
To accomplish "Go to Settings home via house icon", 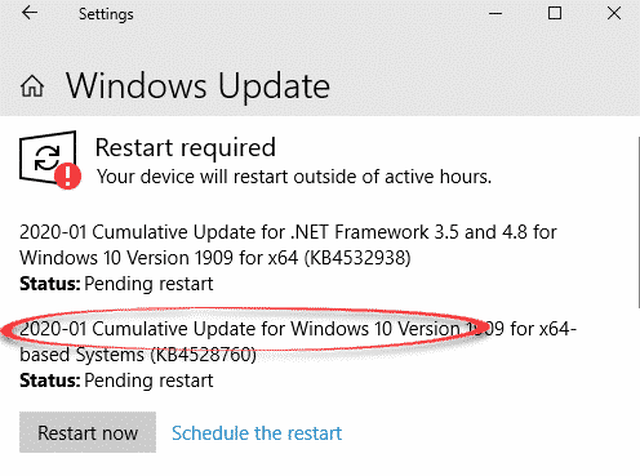I will (x=34, y=85).
